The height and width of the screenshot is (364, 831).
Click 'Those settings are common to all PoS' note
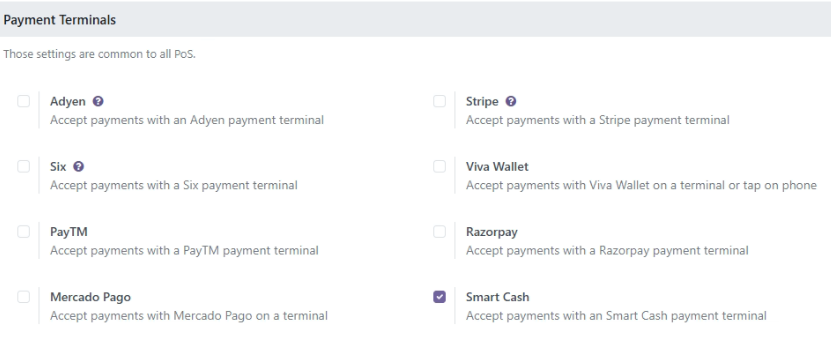click(x=100, y=54)
